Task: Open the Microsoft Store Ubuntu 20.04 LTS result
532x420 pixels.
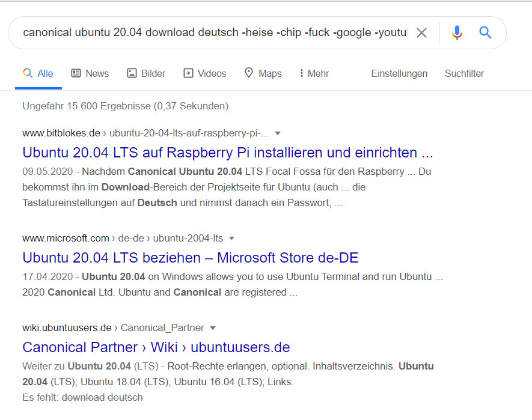Action: click(190, 258)
